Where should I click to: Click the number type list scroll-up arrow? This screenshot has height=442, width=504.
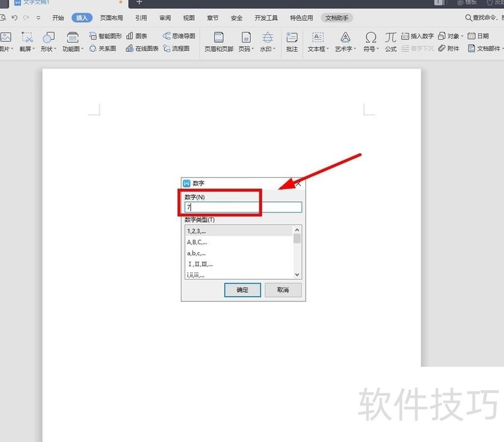[297, 230]
